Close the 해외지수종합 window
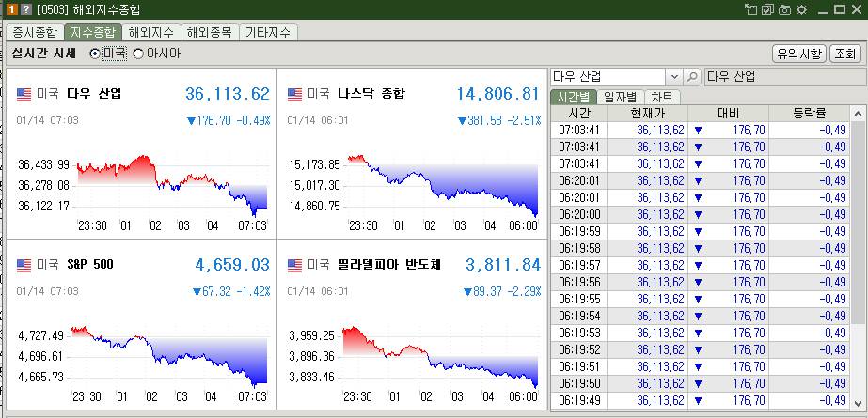 856,9
